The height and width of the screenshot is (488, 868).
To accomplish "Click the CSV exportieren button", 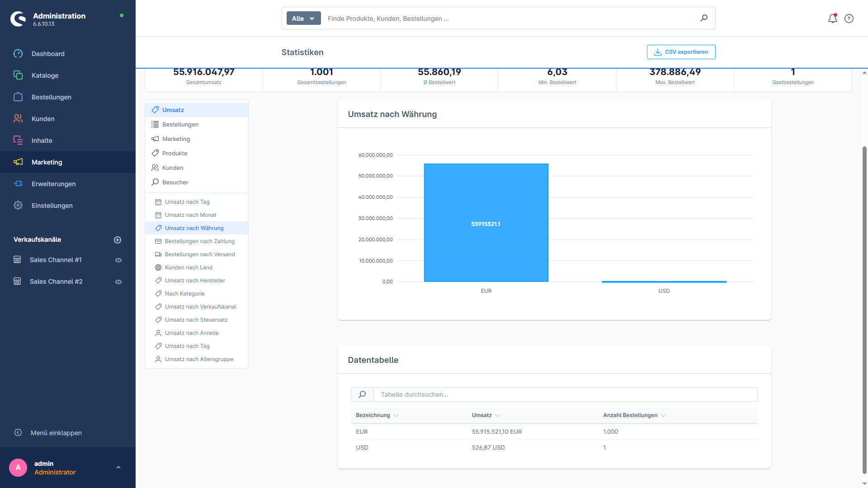I will 681,52.
